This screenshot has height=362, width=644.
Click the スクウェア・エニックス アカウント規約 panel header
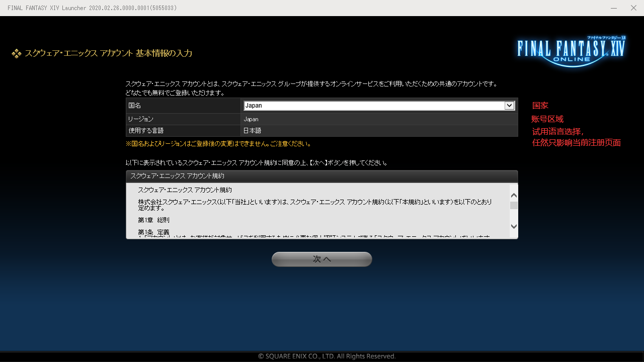322,176
